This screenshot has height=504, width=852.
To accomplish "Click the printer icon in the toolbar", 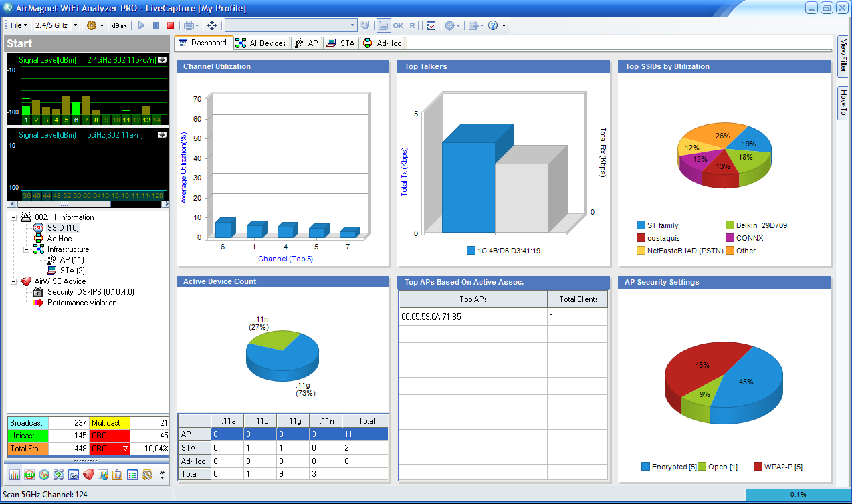I will pyautogui.click(x=189, y=25).
